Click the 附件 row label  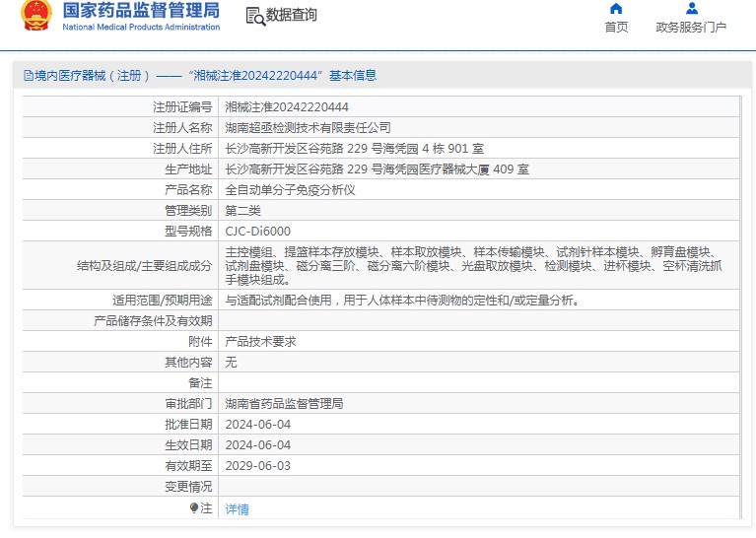200,342
